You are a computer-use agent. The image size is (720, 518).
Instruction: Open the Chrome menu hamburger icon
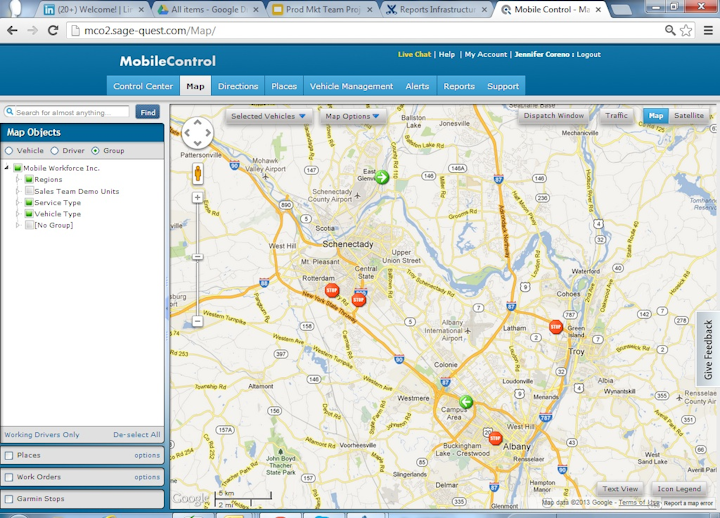point(708,30)
